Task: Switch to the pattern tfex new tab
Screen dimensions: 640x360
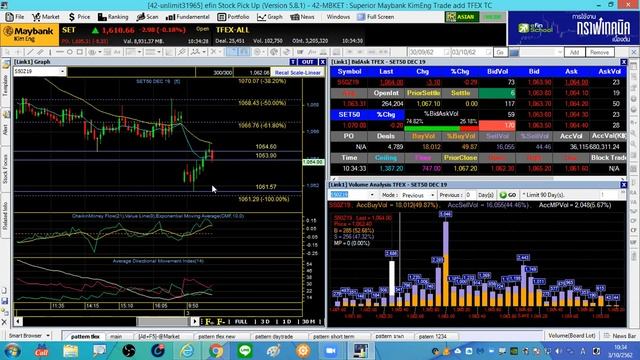Action: tap(217, 336)
